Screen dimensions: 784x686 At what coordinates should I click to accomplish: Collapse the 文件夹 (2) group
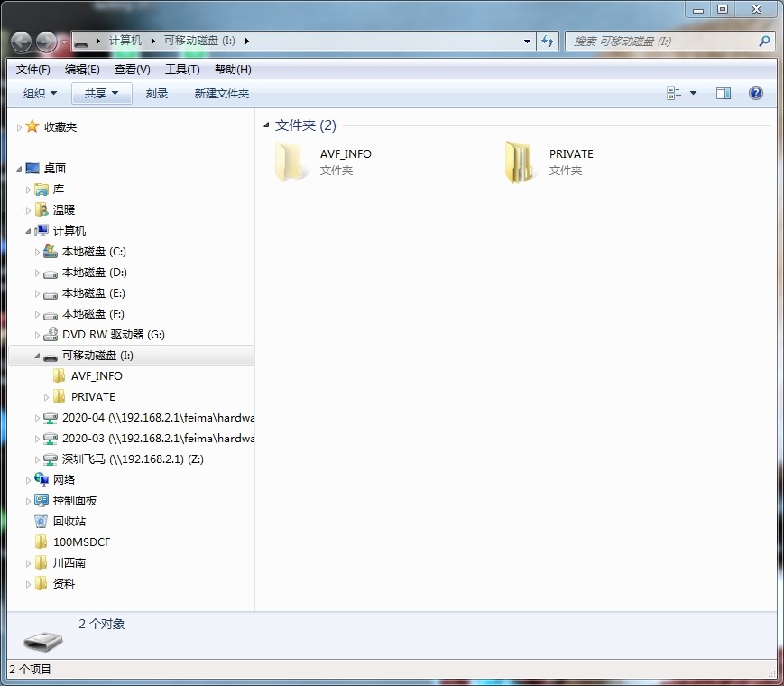pos(266,125)
